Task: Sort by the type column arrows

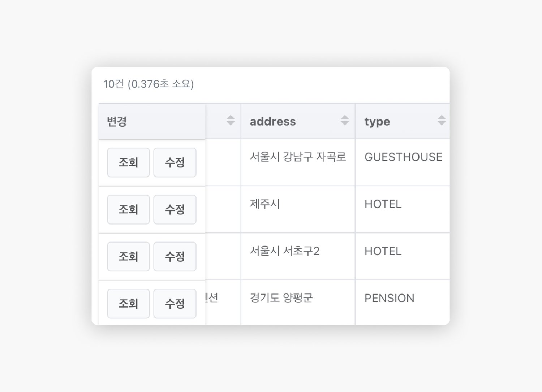Action: (x=442, y=120)
